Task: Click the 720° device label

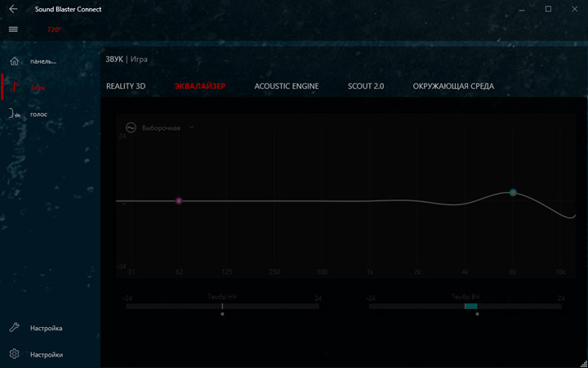Action: coord(54,29)
